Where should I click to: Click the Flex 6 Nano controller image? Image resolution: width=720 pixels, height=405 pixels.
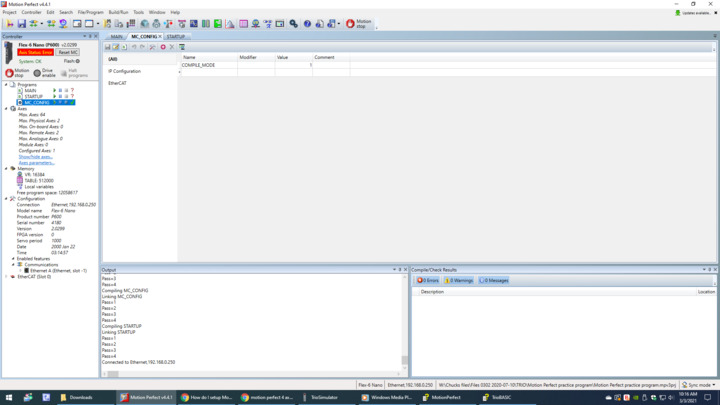coord(9,53)
